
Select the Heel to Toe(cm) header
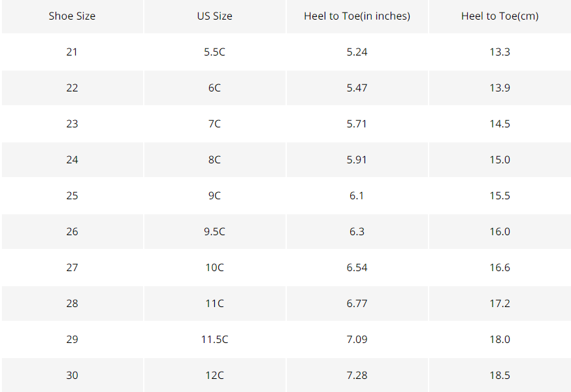(500, 16)
